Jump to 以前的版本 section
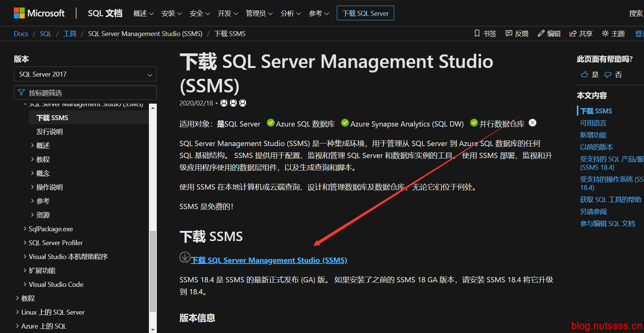This screenshot has width=644, height=333. pyautogui.click(x=596, y=147)
